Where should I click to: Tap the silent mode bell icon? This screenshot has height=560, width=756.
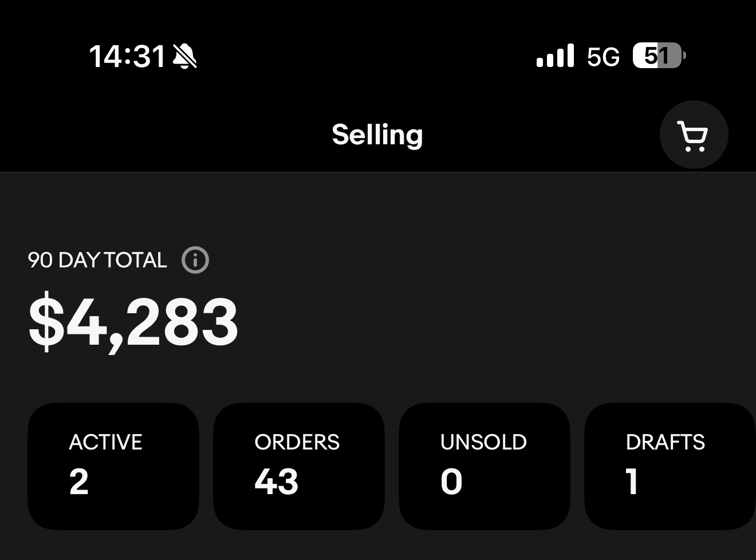coord(184,57)
